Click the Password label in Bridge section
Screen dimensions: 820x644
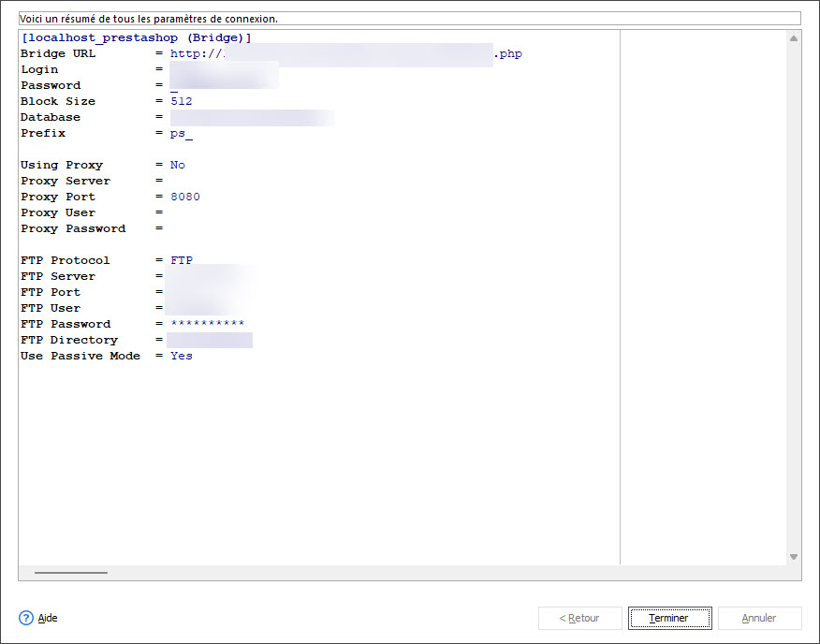tap(51, 85)
